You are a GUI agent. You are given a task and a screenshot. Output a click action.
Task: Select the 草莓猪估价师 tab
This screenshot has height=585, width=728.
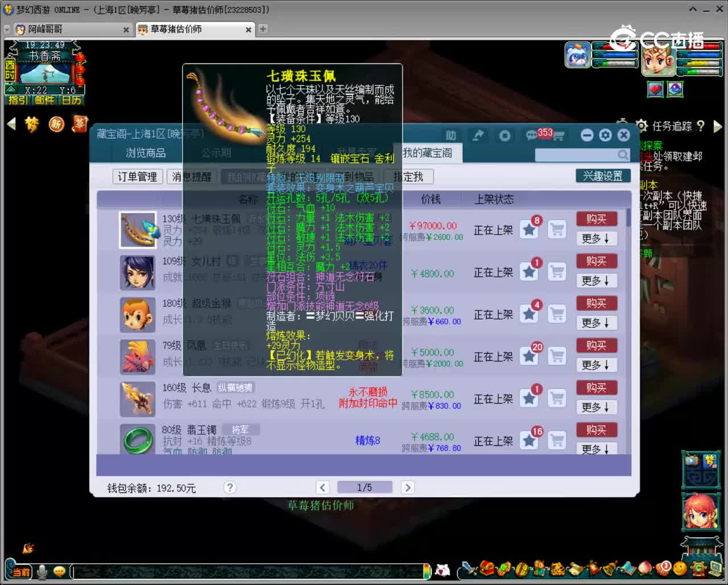tap(195, 29)
